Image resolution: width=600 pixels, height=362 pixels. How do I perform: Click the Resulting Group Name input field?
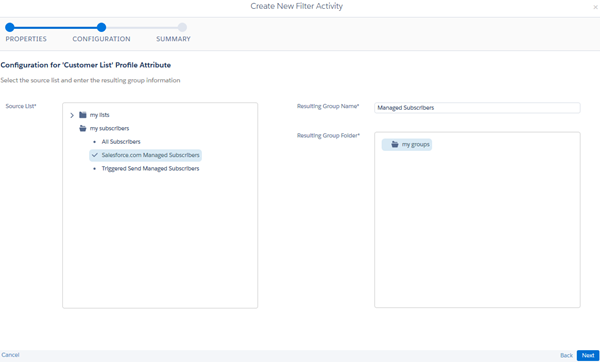point(477,108)
